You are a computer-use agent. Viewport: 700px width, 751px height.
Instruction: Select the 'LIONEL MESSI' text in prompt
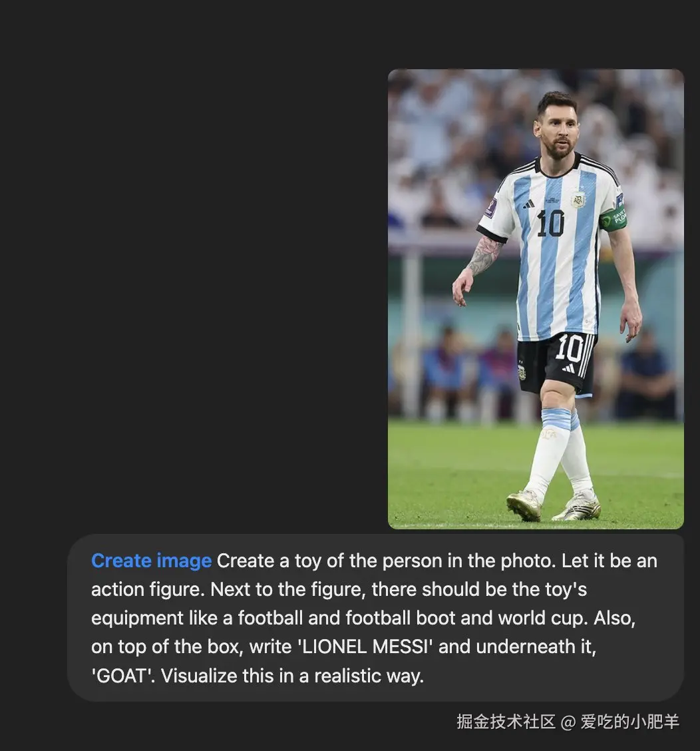point(365,646)
